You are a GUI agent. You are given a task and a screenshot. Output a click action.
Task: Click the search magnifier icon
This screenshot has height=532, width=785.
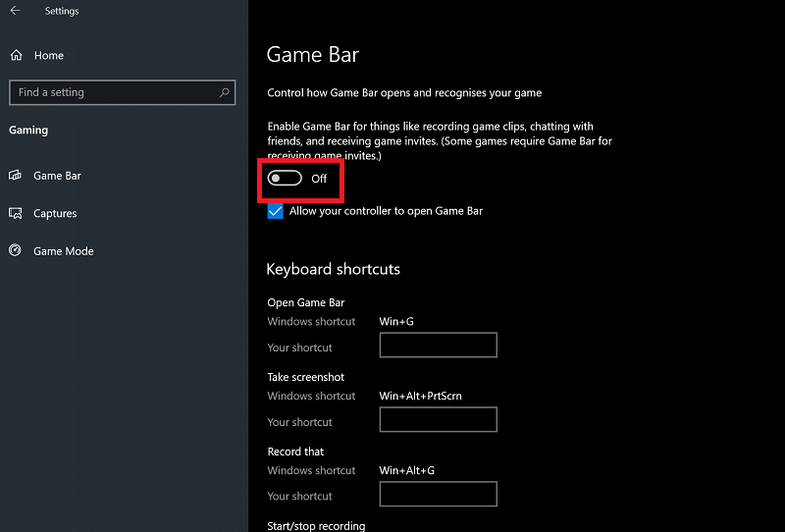(x=225, y=92)
